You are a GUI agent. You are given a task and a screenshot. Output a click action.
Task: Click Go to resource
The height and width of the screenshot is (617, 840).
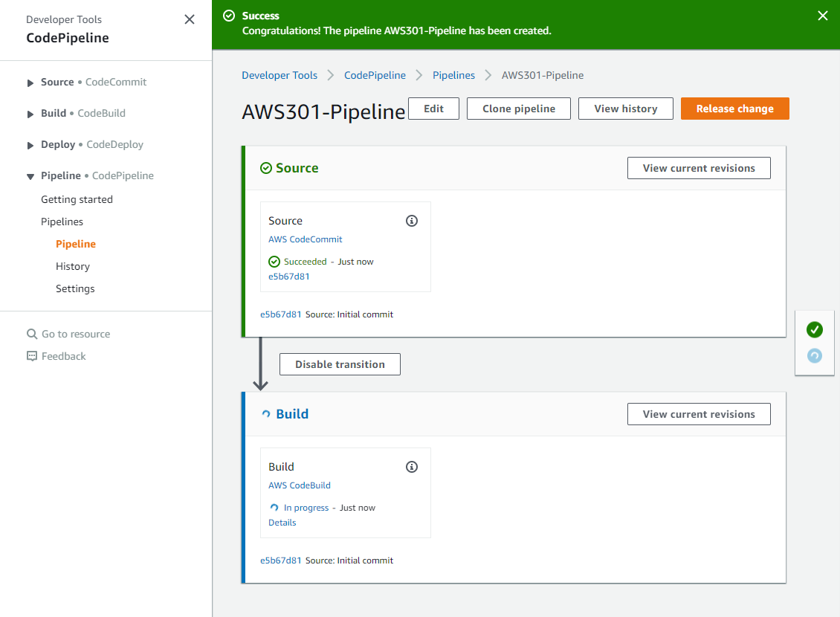[76, 334]
